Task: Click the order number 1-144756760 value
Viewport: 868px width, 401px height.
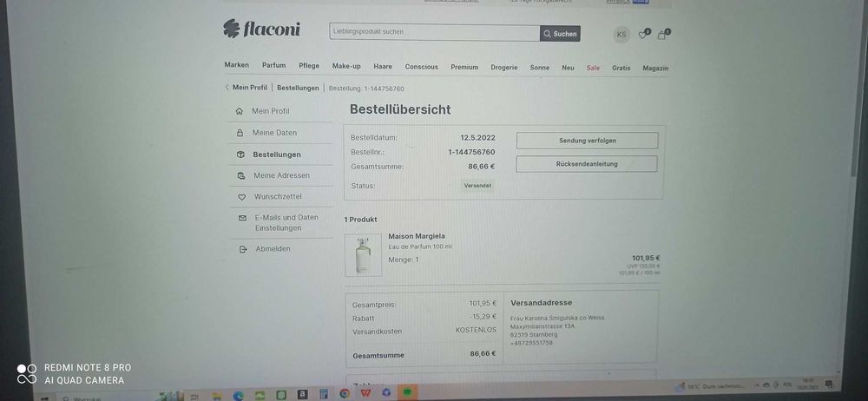Action: point(471,152)
